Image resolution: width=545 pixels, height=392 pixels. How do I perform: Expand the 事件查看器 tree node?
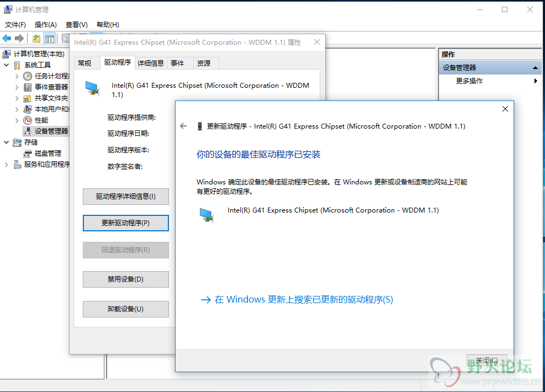pos(17,87)
